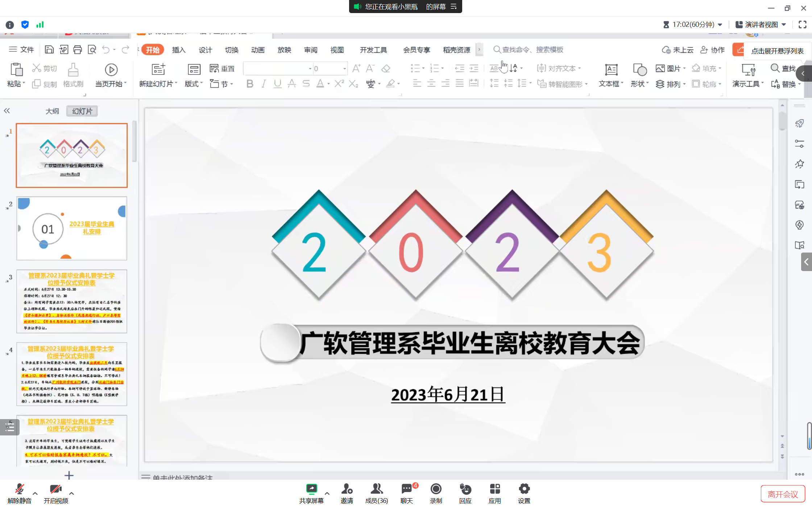
Task: Switch to the 大纲 outline tab
Action: (52, 111)
